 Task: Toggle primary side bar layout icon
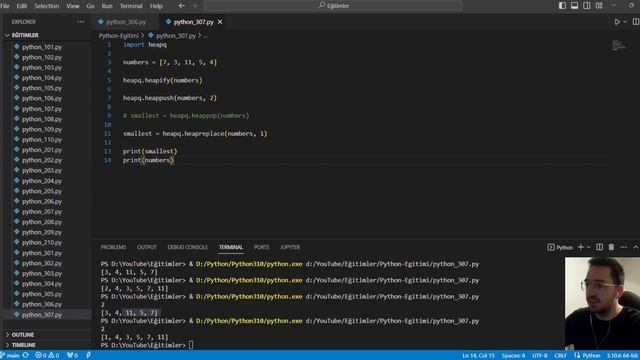(x=562, y=6)
